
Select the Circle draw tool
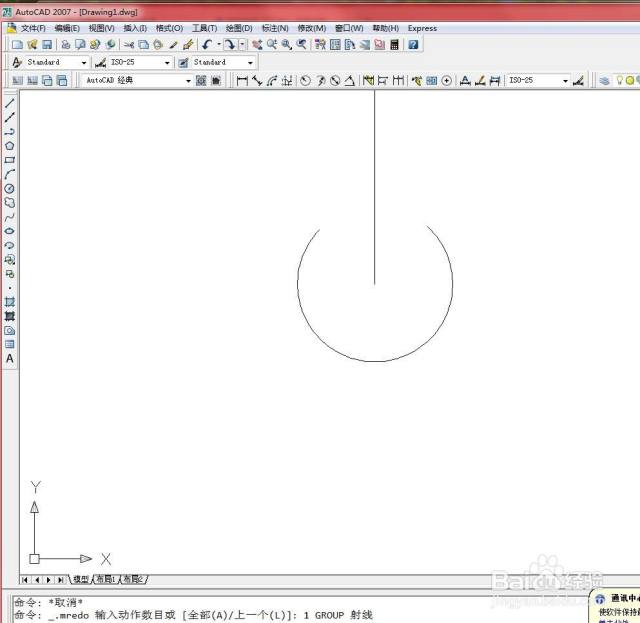(10, 189)
